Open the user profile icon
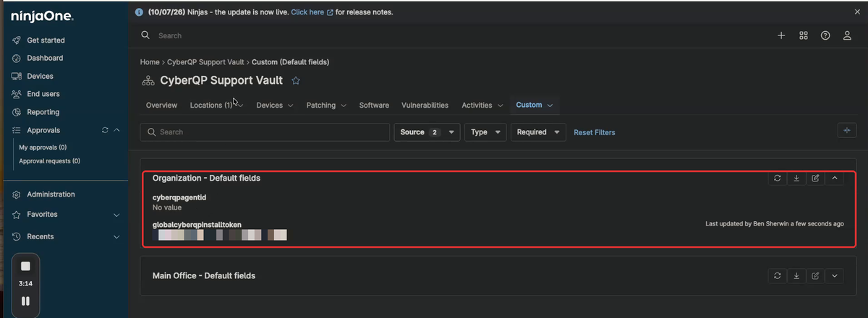 tap(847, 35)
